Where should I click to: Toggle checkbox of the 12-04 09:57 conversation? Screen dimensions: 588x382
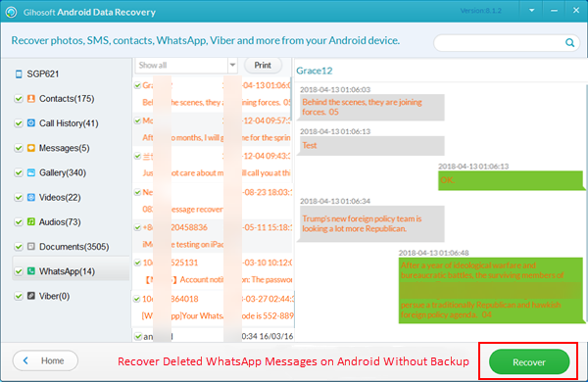pyautogui.click(x=137, y=120)
